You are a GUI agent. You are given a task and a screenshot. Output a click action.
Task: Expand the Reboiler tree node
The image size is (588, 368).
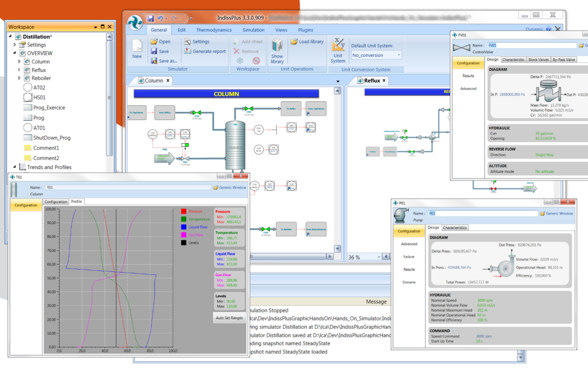click(x=20, y=78)
